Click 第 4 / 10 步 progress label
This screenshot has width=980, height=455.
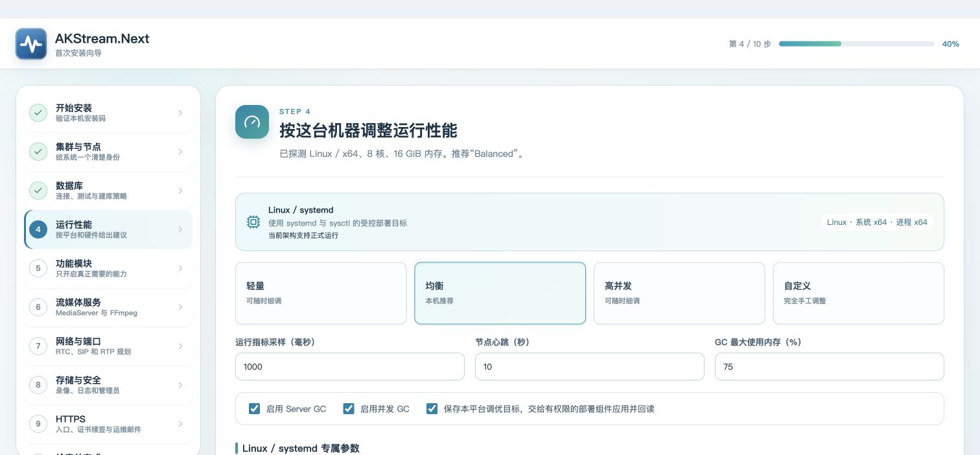point(750,44)
